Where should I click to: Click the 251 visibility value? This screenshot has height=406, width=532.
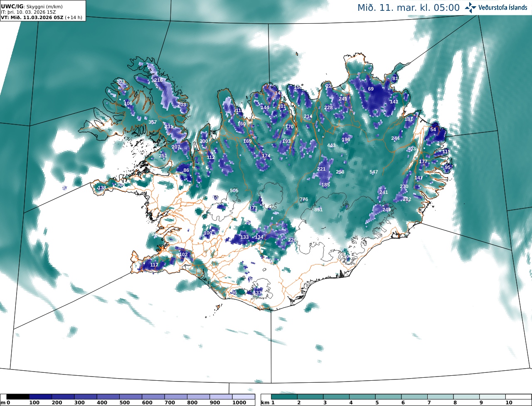point(163,156)
